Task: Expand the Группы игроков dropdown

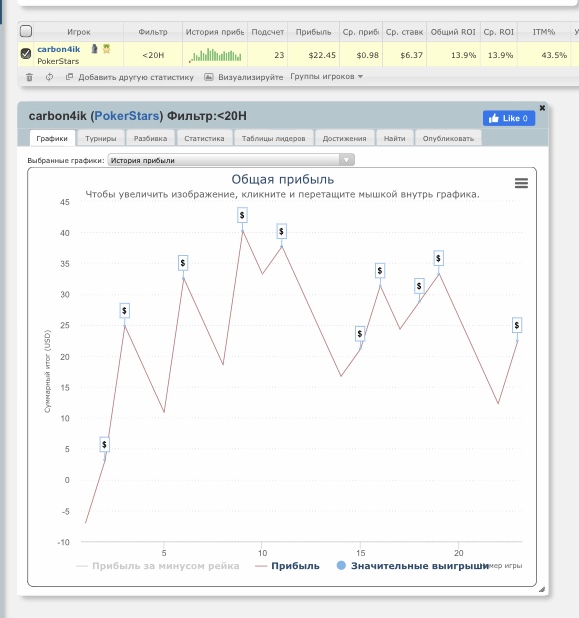Action: click(326, 76)
